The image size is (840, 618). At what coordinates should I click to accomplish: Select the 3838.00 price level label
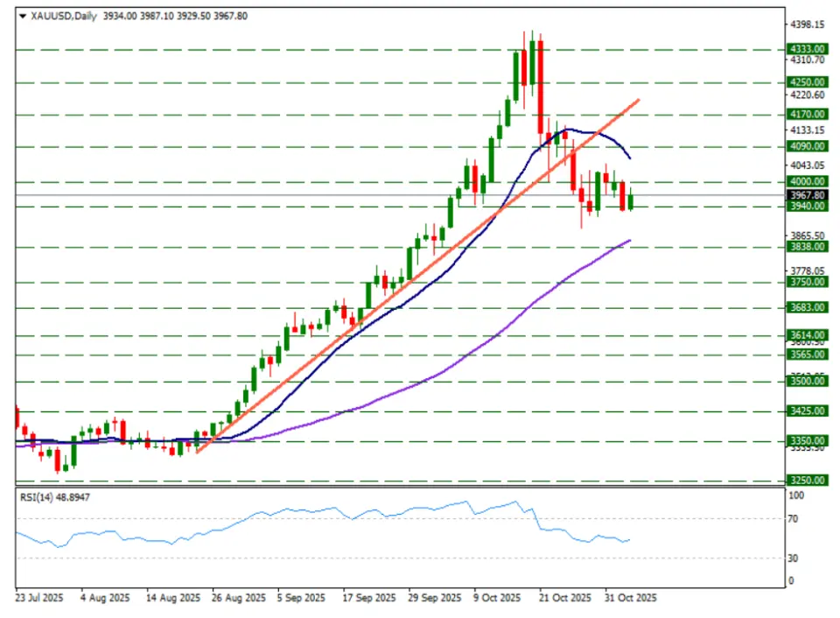tap(808, 247)
